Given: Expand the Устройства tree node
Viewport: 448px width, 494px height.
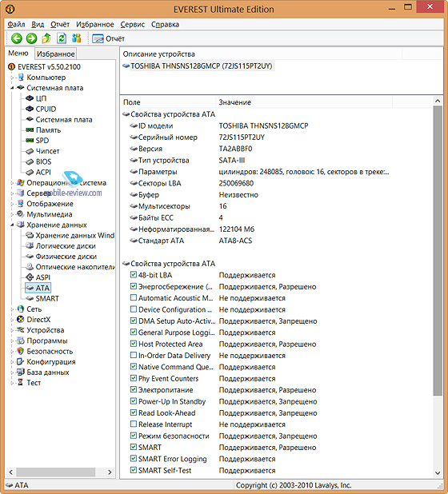Looking at the screenshot, I should point(12,330).
